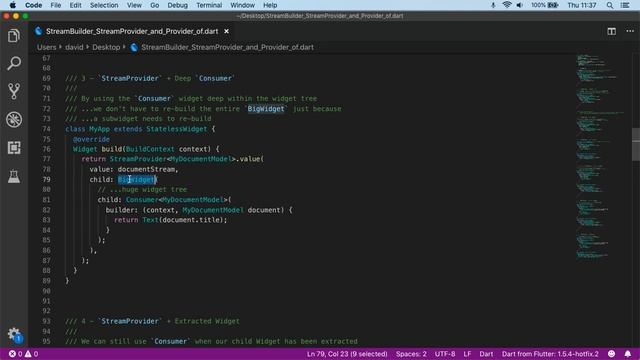The height and width of the screenshot is (360, 640).
Task: Click 'class MyApp extends StatelessWidget' line
Action: (x=140, y=129)
